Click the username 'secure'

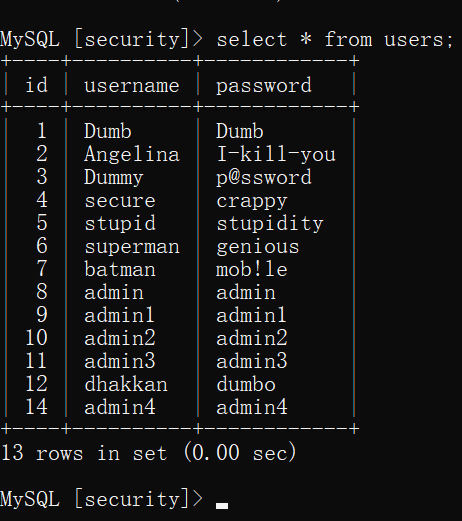(120, 201)
